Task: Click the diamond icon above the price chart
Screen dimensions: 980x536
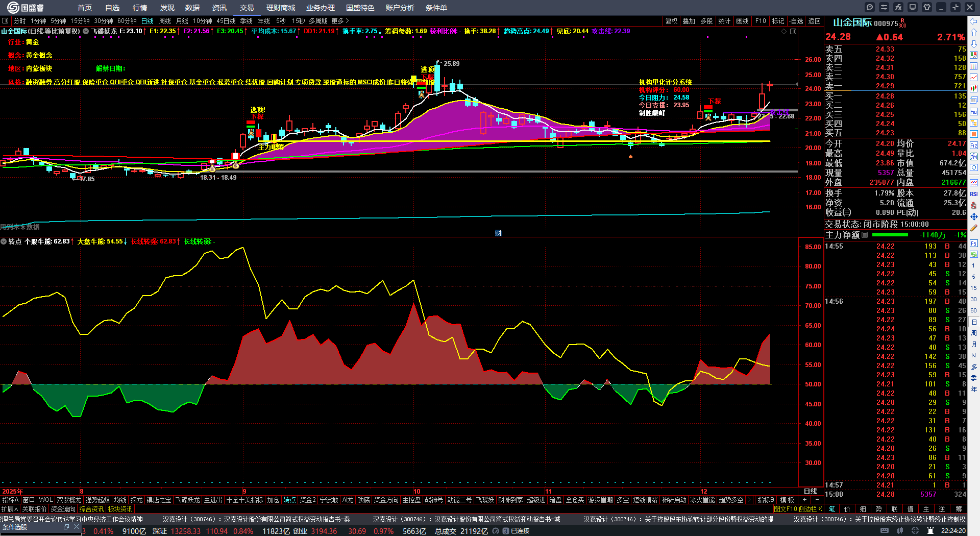Action: tap(784, 32)
